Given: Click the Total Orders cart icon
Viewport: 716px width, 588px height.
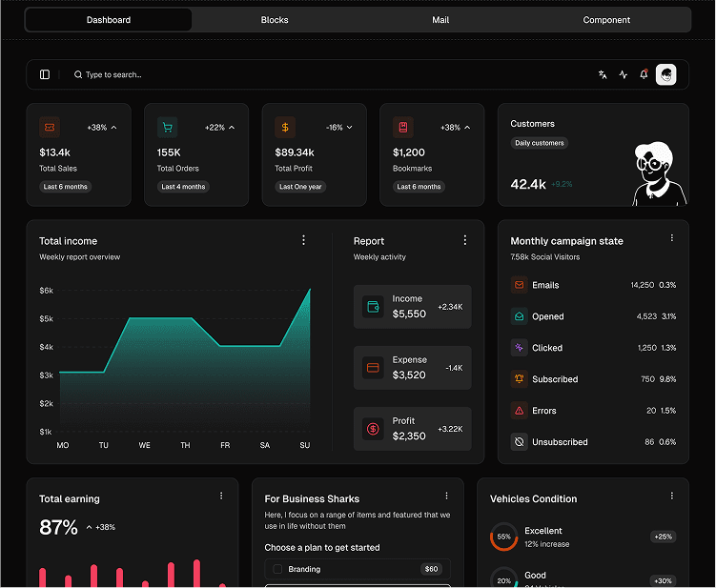Looking at the screenshot, I should (168, 127).
